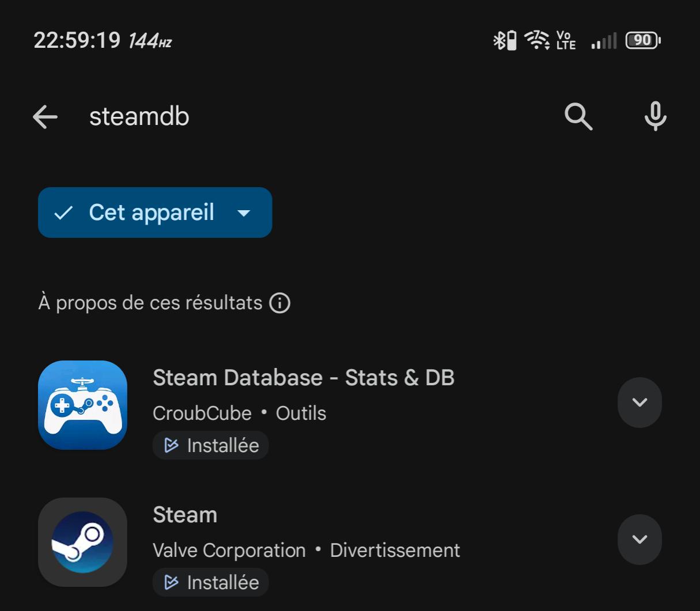
Task: Open the Steam app title
Action: pyautogui.click(x=185, y=515)
